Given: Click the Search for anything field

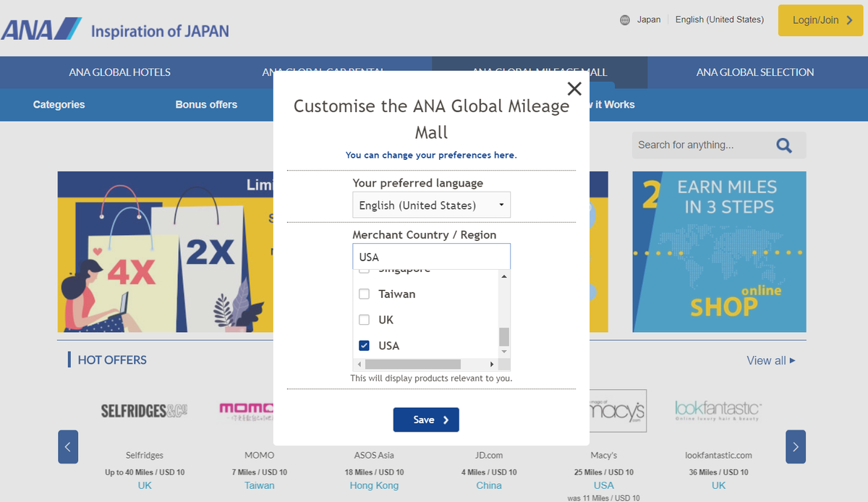Looking at the screenshot, I should (x=700, y=145).
